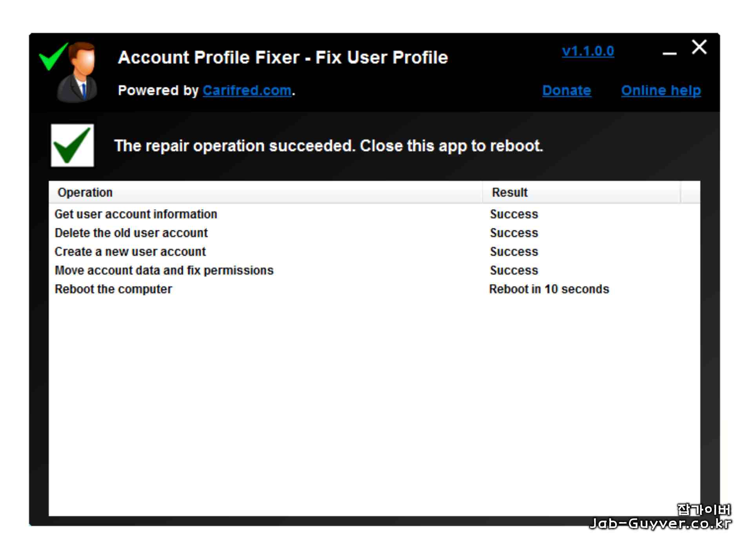Viewport: 756px width, 555px height.
Task: Select the Delete the old user account row
Action: pyautogui.click(x=131, y=233)
